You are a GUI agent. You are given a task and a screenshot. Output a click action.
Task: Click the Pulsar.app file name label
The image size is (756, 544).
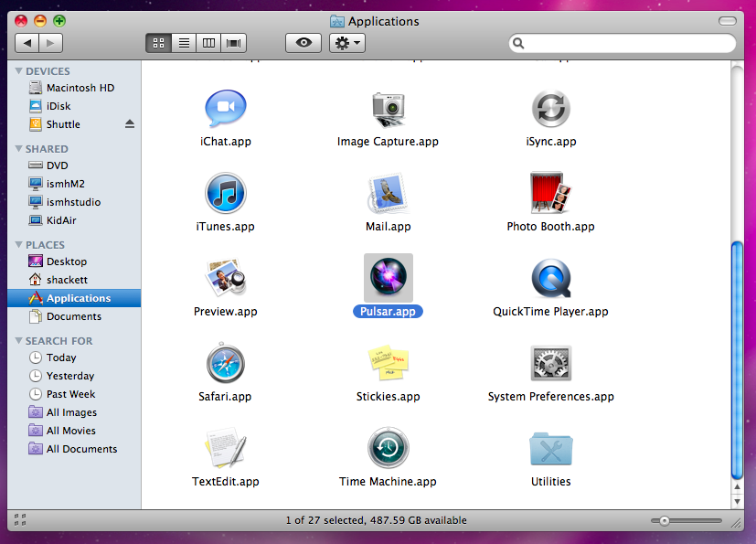pyautogui.click(x=389, y=312)
